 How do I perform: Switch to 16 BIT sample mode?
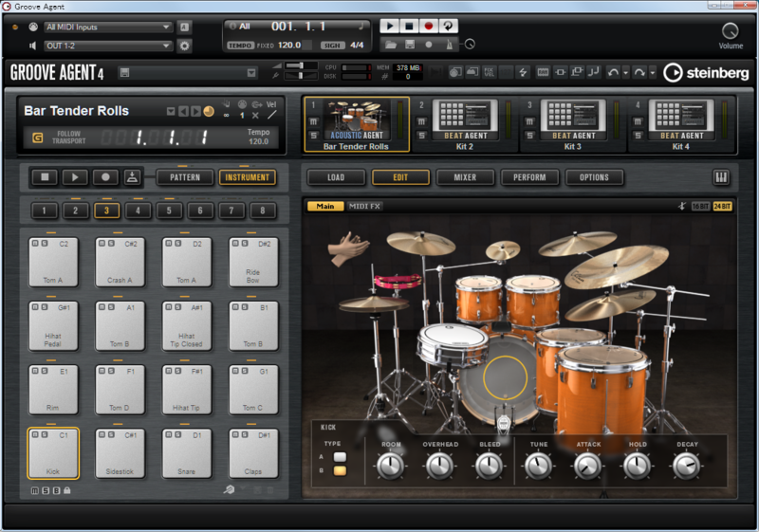tap(700, 207)
